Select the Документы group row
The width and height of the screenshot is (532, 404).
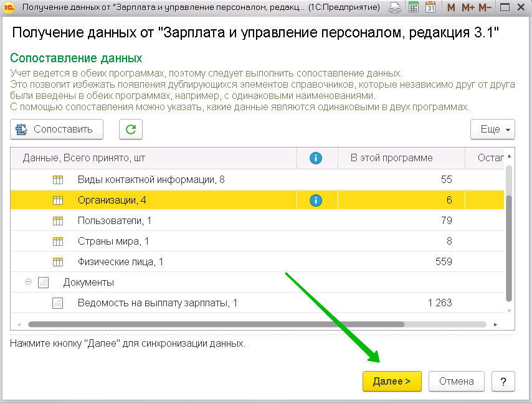[x=257, y=283]
